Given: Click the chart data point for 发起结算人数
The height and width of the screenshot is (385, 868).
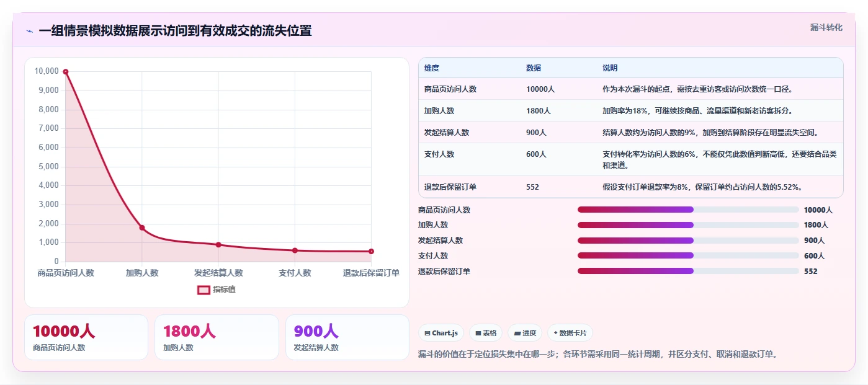Looking at the screenshot, I should pyautogui.click(x=218, y=245).
